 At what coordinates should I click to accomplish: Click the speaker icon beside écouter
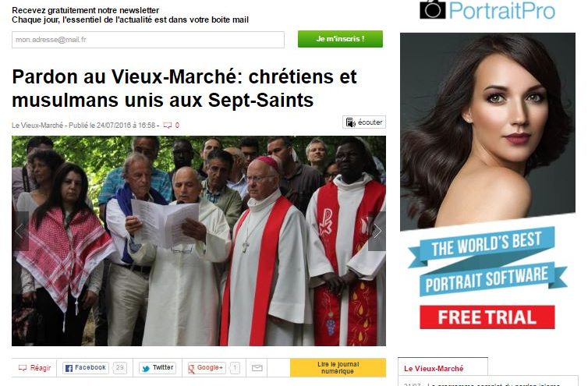(350, 122)
